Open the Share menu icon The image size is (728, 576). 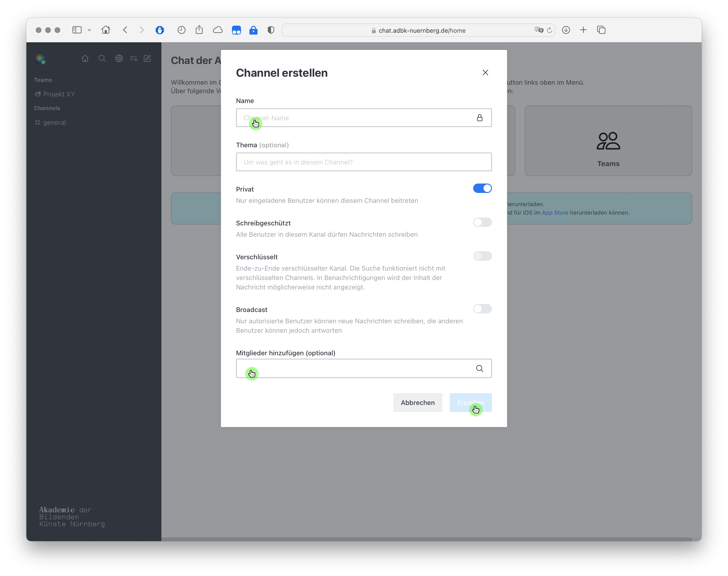pos(199,30)
